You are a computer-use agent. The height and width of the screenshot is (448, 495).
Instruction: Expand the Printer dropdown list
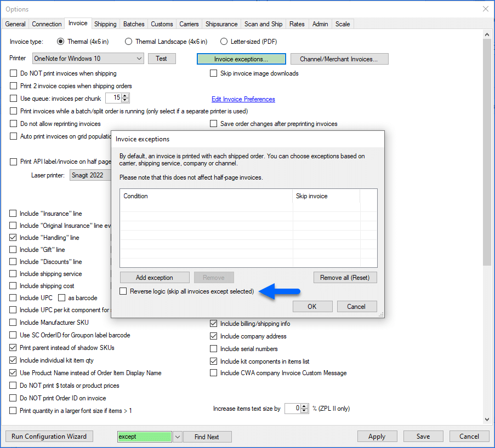(x=139, y=59)
